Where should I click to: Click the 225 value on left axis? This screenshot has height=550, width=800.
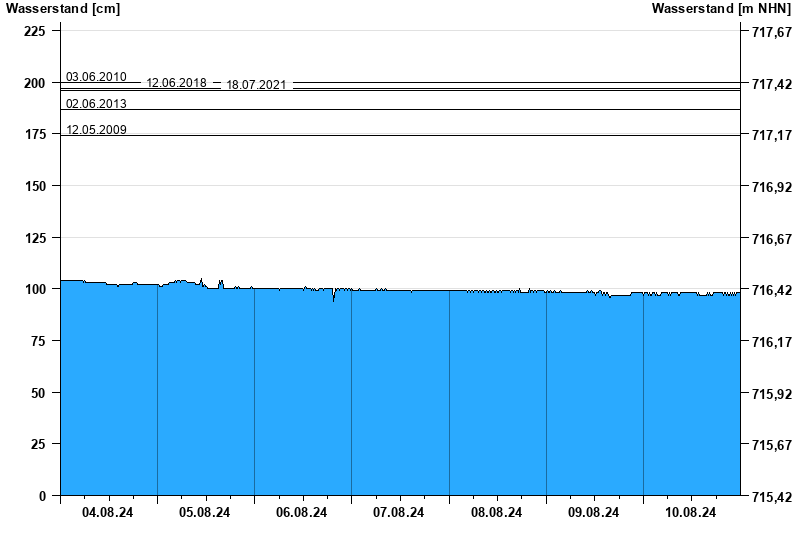pos(35,31)
